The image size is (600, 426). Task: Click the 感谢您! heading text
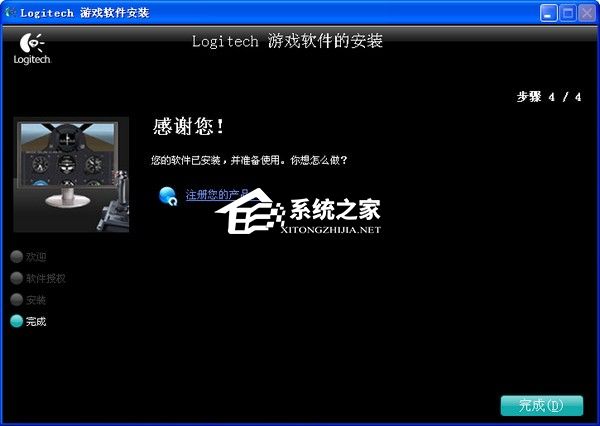(x=188, y=126)
